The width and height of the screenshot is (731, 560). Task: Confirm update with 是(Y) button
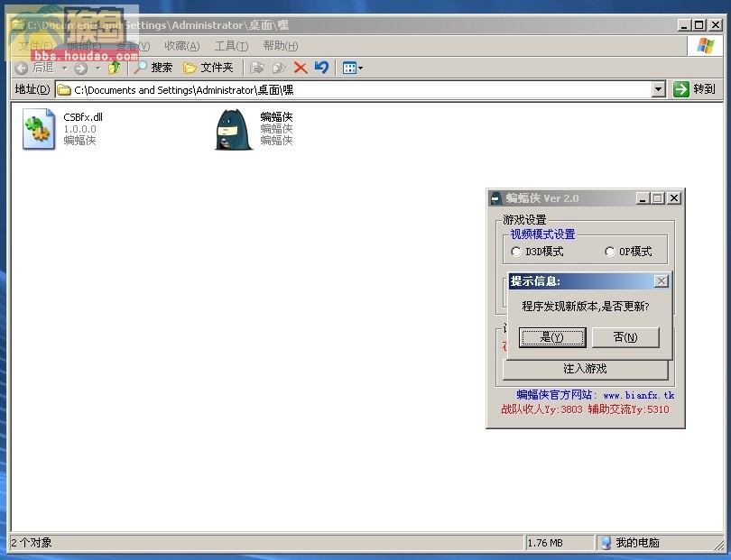552,337
